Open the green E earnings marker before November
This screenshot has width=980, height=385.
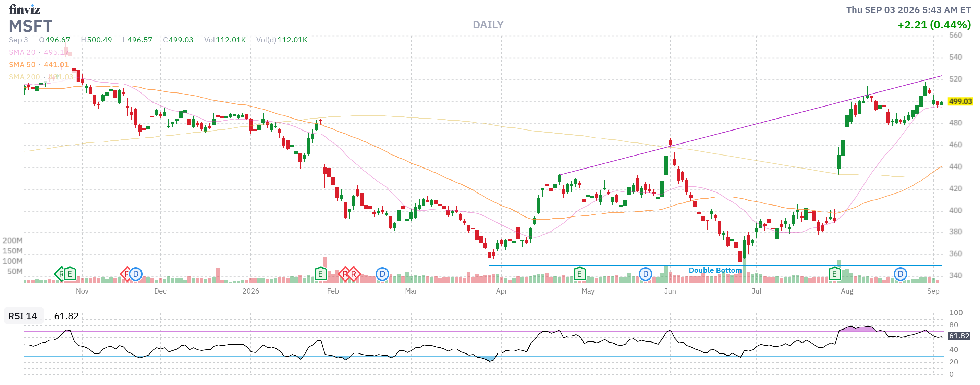(70, 274)
